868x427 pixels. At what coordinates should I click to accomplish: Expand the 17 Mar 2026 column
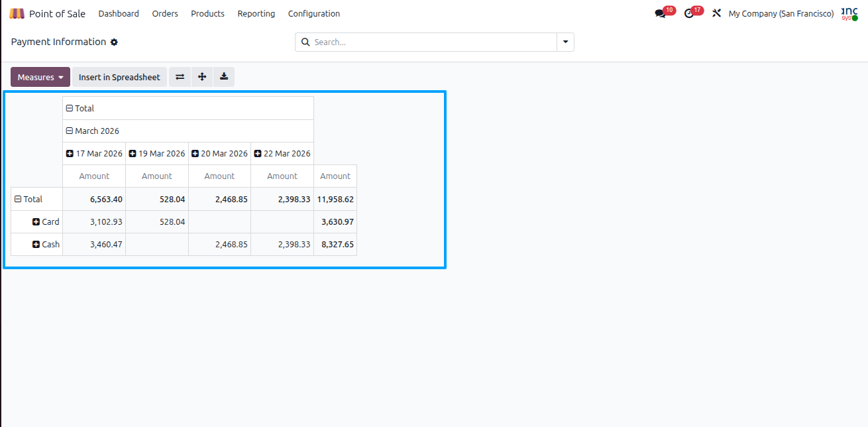click(x=94, y=153)
